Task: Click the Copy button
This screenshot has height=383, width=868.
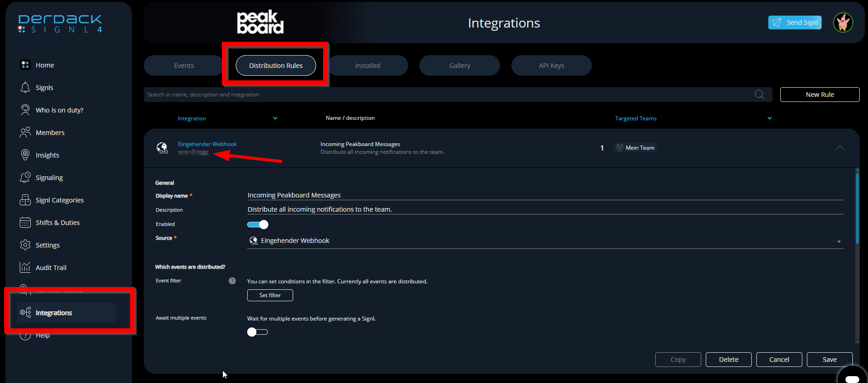Action: pyautogui.click(x=678, y=360)
